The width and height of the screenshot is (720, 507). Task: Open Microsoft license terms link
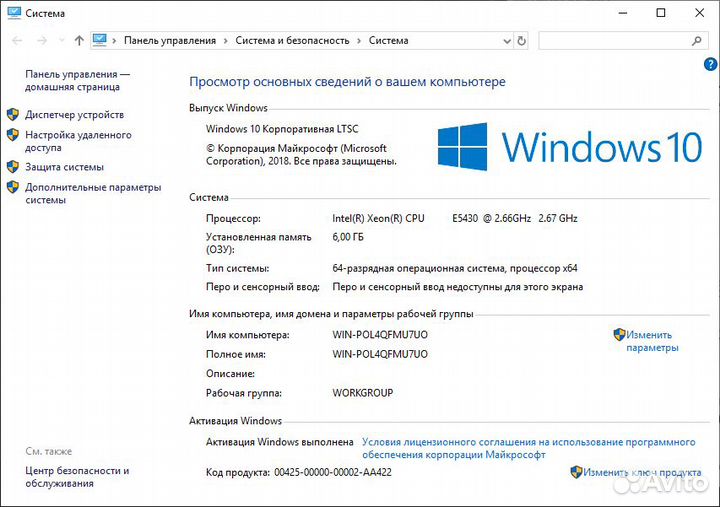click(529, 448)
